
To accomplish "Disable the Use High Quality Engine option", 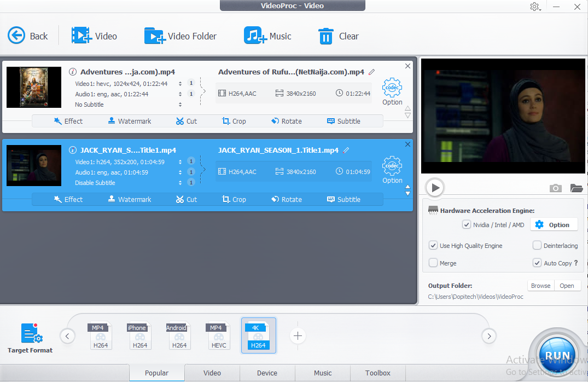I will tap(433, 245).
